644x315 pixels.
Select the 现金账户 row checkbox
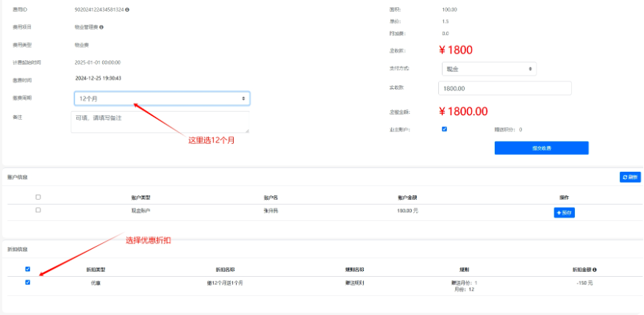click(x=38, y=210)
